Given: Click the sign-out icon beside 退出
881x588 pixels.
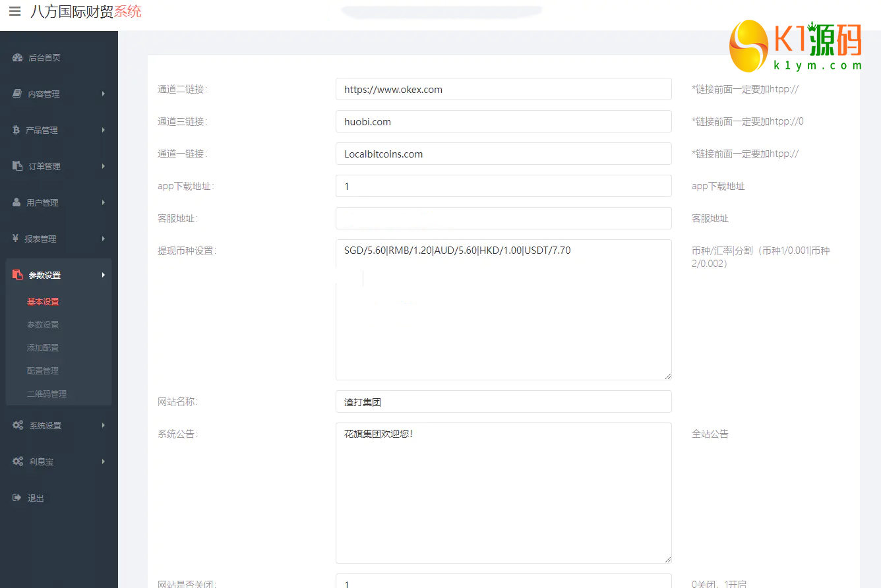Looking at the screenshot, I should [17, 498].
